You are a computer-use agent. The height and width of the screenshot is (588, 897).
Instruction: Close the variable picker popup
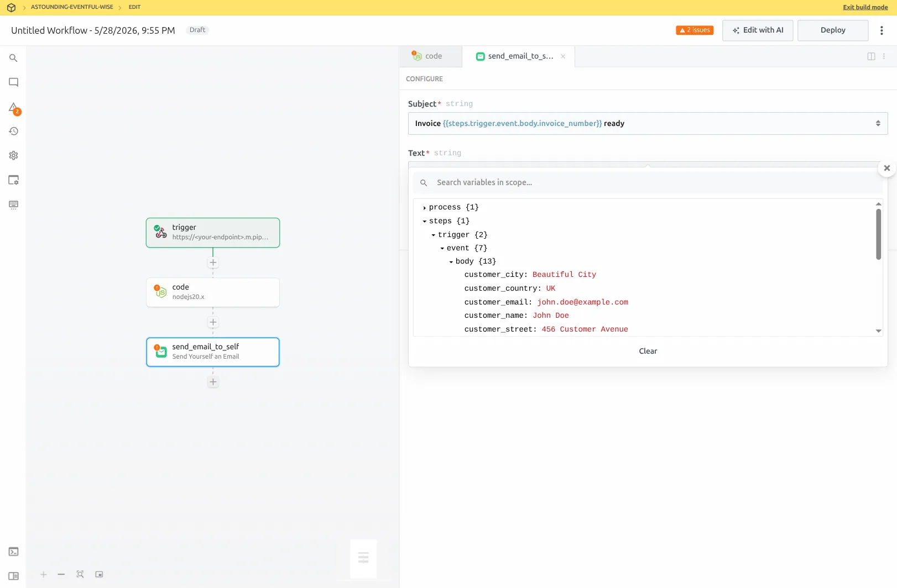[886, 168]
